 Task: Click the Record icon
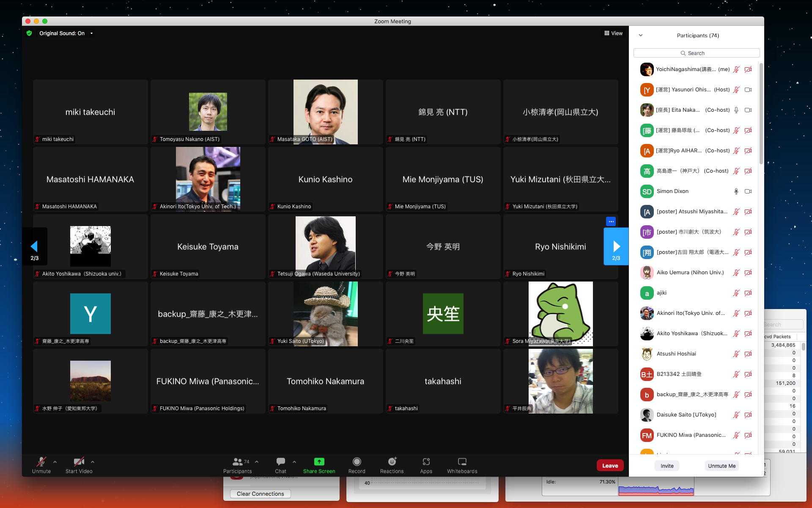pos(357,462)
